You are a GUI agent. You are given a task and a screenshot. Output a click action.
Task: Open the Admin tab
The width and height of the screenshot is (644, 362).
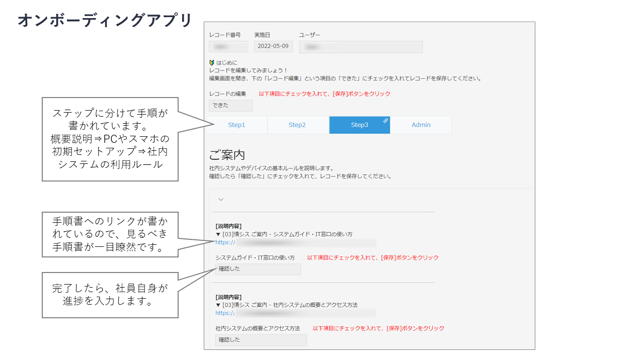click(x=421, y=125)
